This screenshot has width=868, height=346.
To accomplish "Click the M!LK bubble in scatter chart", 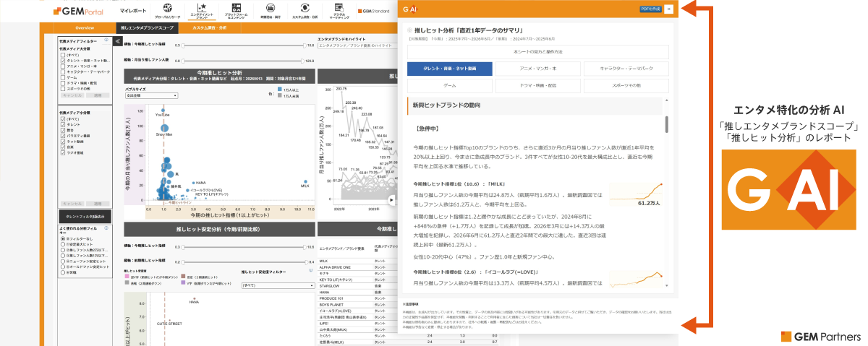I will click(x=305, y=181).
